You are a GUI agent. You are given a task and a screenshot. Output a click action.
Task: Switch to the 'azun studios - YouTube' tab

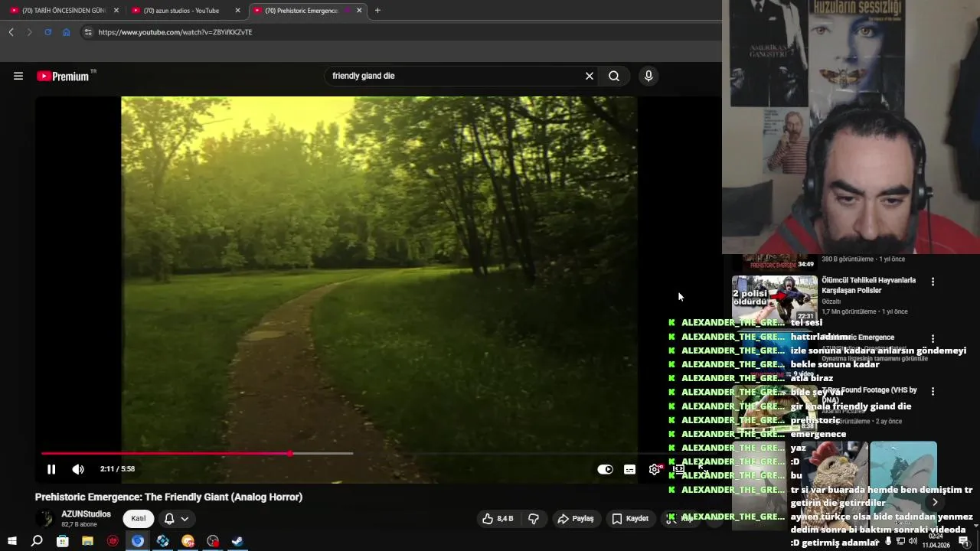(181, 11)
